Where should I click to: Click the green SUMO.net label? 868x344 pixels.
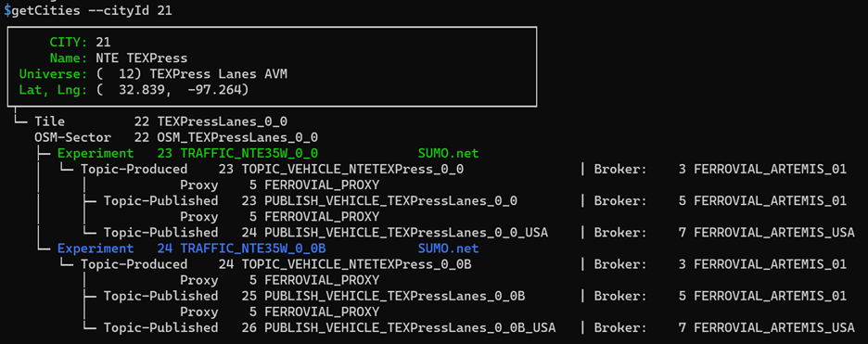pyautogui.click(x=449, y=153)
